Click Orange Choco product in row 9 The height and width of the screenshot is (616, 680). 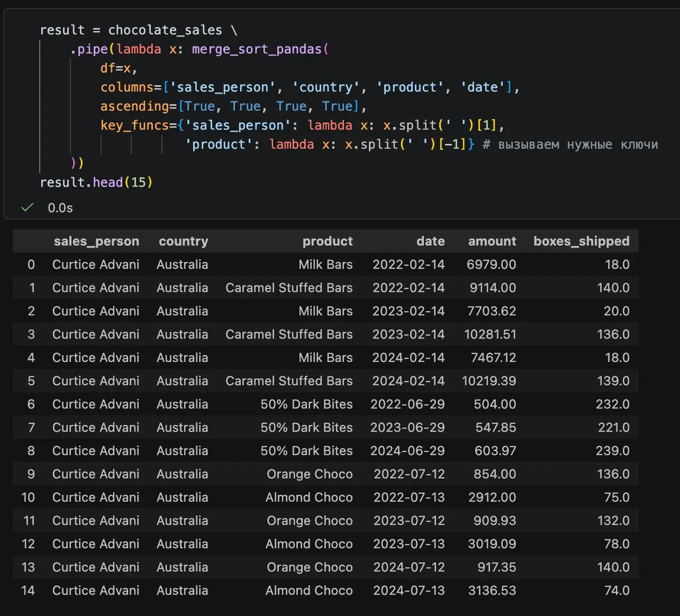point(310,474)
